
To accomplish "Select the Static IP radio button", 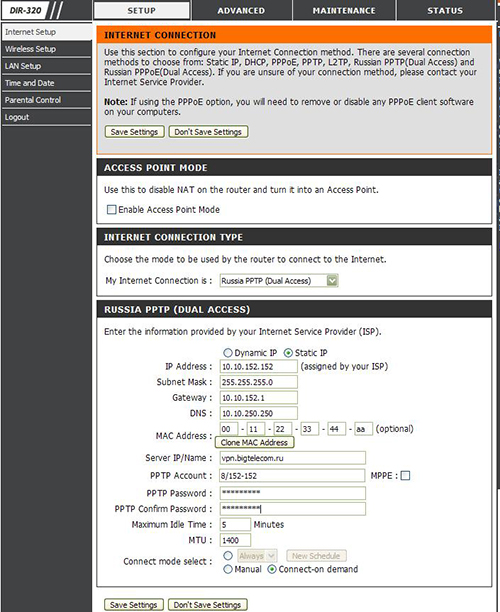I will point(288,353).
